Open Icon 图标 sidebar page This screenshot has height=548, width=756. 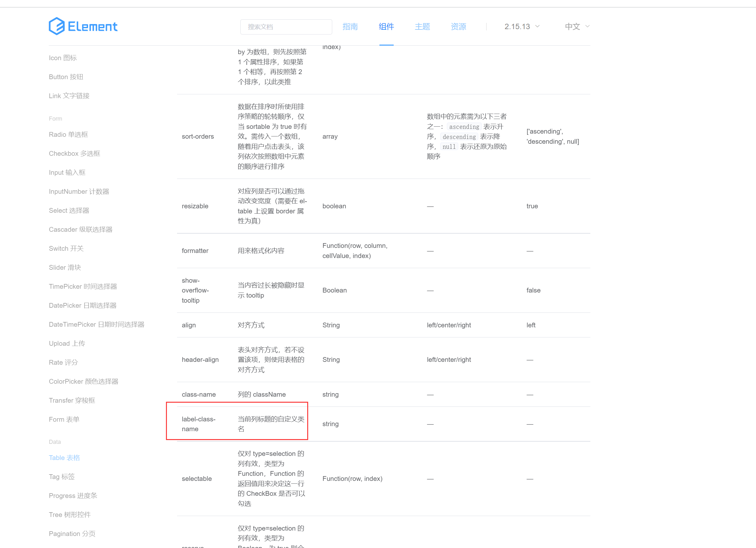click(x=63, y=58)
